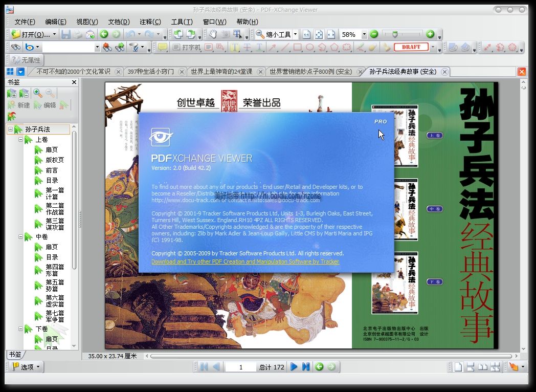Open the zoom percentage 58% dropdown

364,34
